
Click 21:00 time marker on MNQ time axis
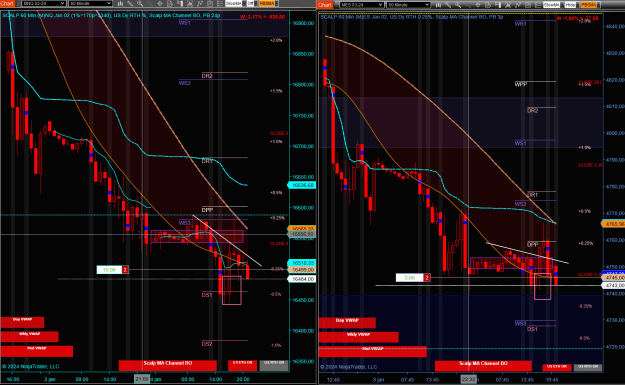click(142, 379)
